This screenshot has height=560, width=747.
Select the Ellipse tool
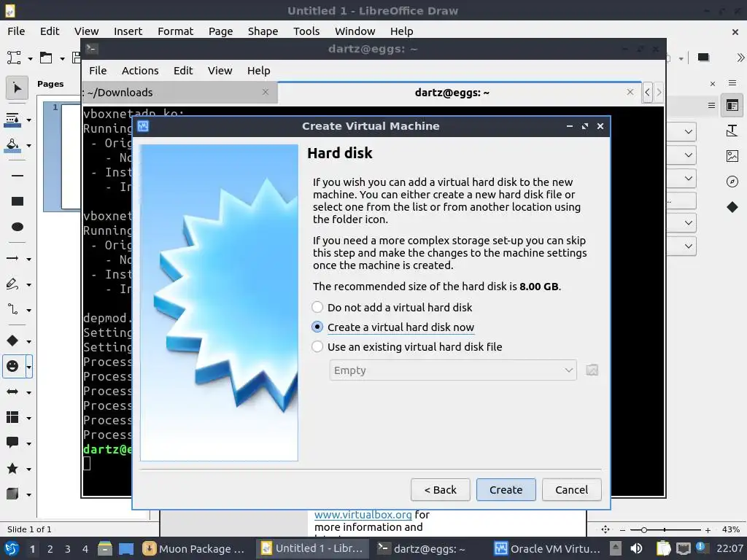[x=18, y=227]
